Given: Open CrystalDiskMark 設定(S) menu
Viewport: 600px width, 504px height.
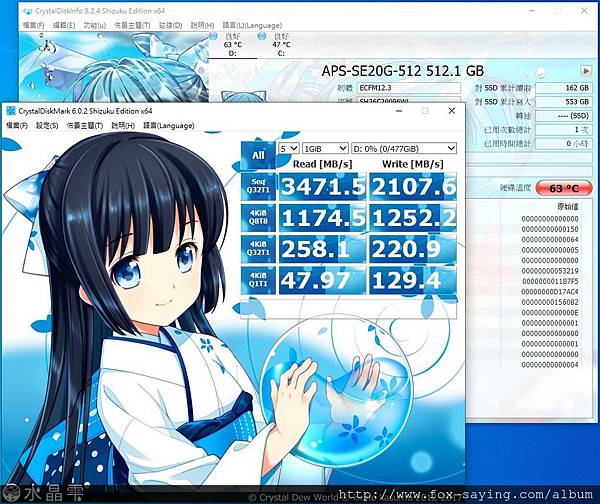Looking at the screenshot, I should 47,126.
